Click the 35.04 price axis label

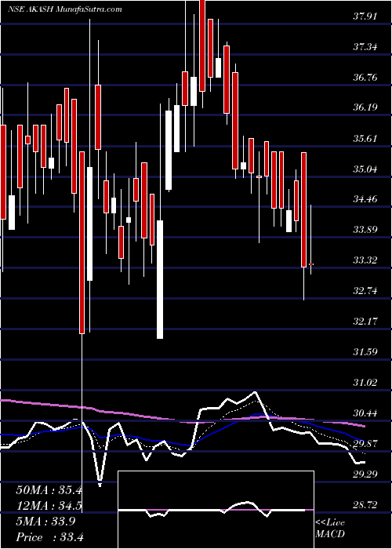365,169
